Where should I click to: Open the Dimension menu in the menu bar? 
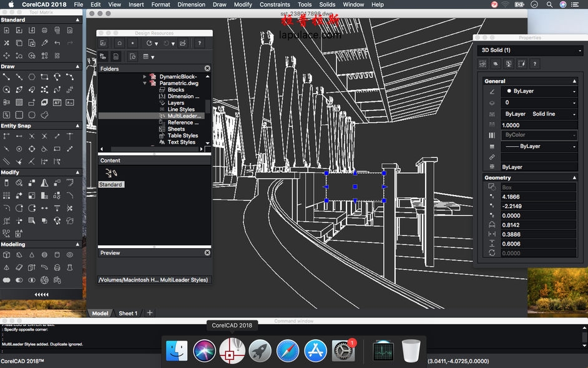(x=191, y=4)
